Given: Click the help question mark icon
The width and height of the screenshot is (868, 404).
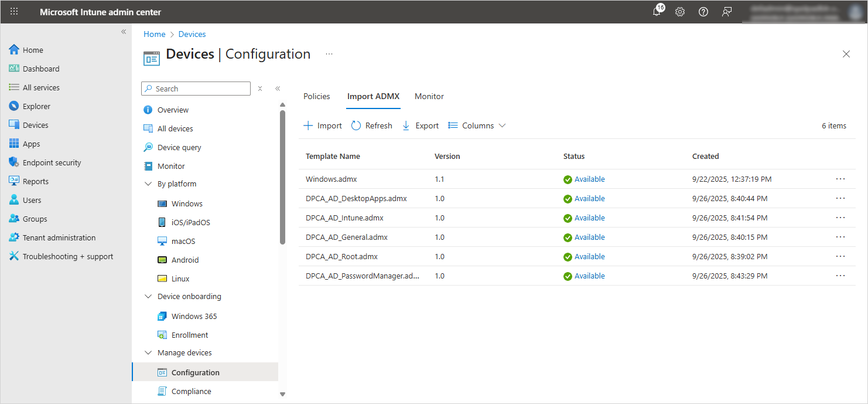Looking at the screenshot, I should tap(703, 12).
